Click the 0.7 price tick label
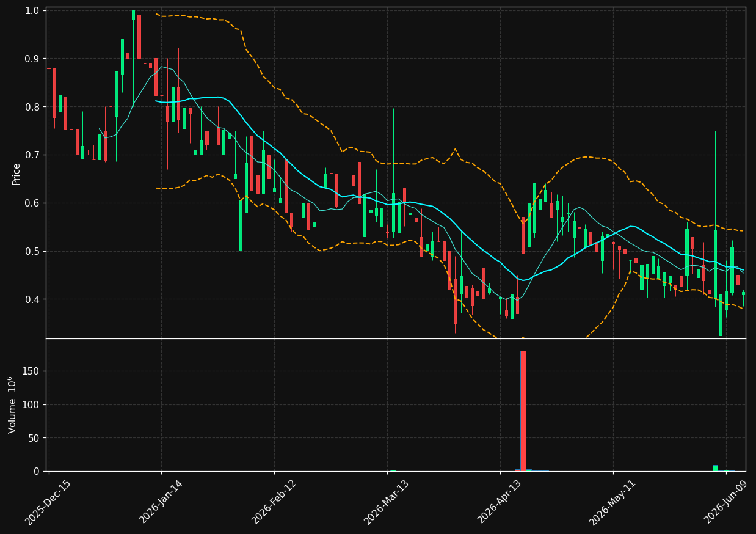 (x=33, y=155)
